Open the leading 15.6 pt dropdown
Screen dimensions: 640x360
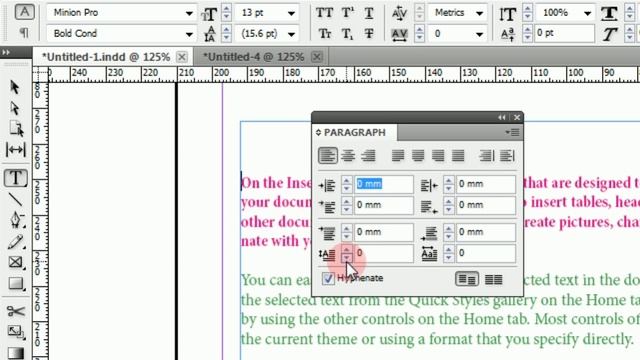291,34
